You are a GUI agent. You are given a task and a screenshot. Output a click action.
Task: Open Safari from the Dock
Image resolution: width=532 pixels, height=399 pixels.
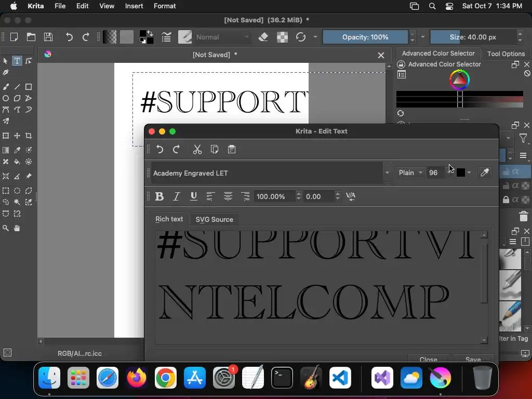pos(108,378)
